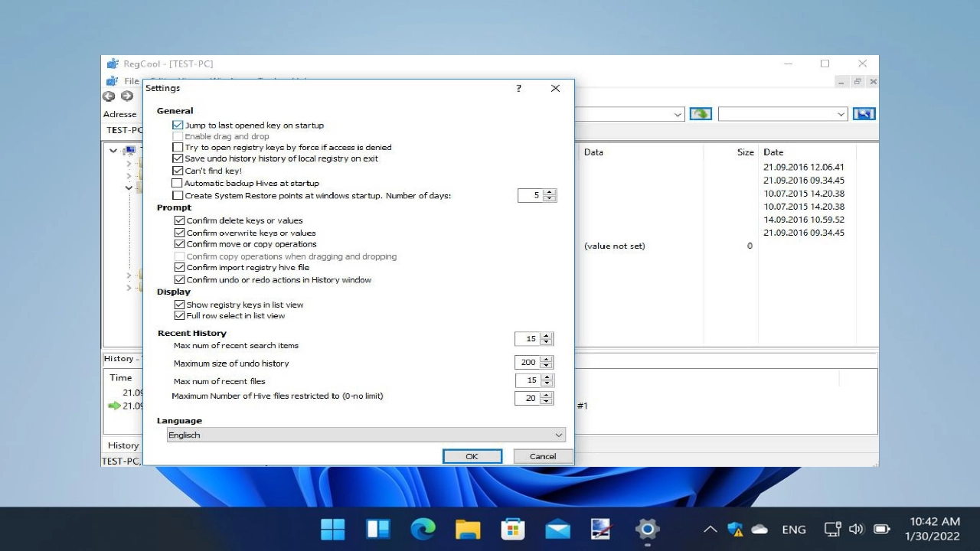Click the blue search button in RegCool
Image resolution: width=980 pixels, height=551 pixels.
click(864, 114)
